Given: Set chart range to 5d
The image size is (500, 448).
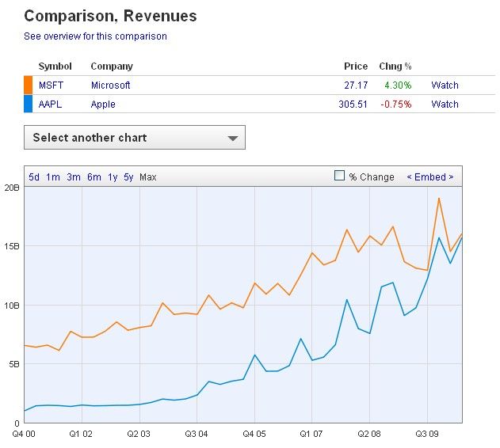Looking at the screenshot, I should [x=34, y=177].
